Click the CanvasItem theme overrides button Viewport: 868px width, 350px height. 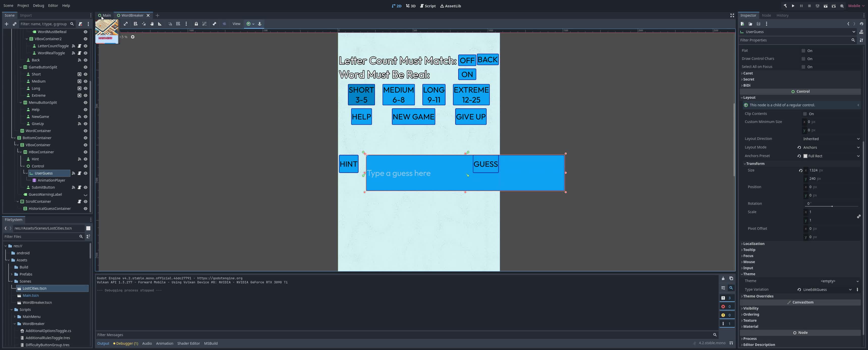[x=801, y=303]
